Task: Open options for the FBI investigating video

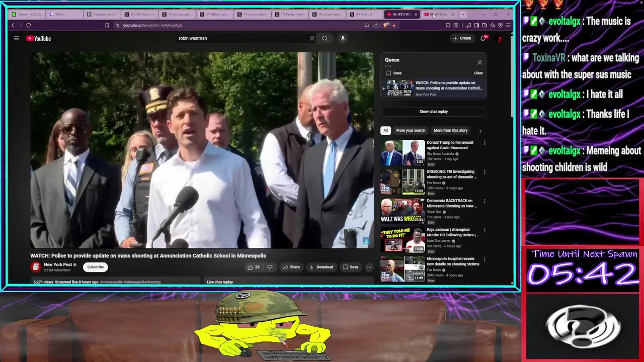Action: 485,172
